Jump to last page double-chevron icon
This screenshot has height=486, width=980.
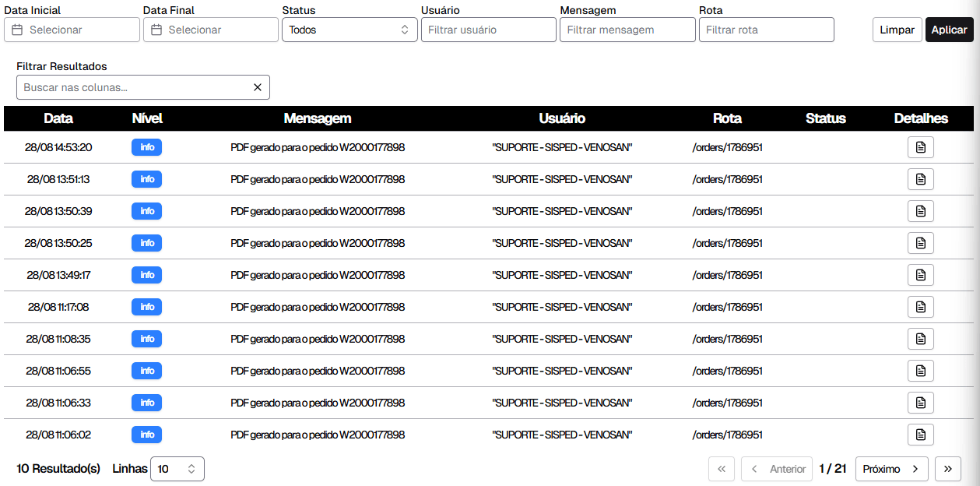click(947, 469)
